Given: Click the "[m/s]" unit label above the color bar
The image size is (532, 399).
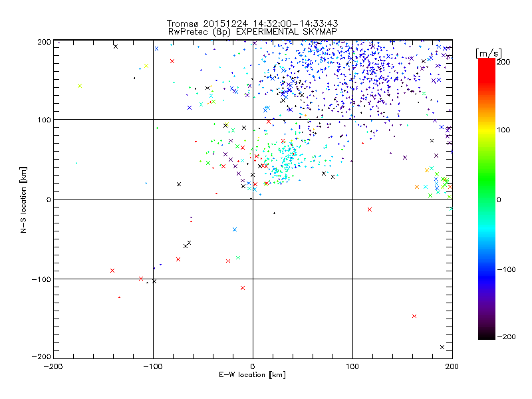Looking at the screenshot, I should click(489, 53).
